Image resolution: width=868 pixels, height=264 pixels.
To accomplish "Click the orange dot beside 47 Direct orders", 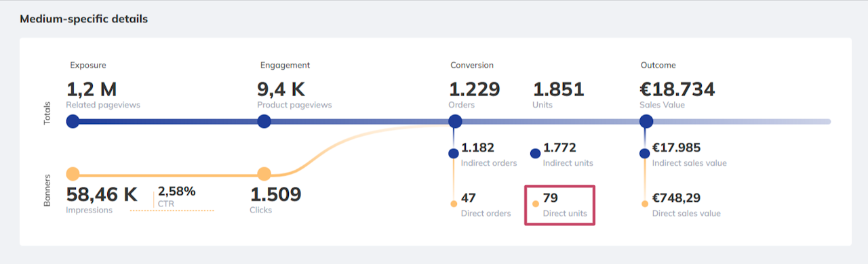I will (454, 204).
